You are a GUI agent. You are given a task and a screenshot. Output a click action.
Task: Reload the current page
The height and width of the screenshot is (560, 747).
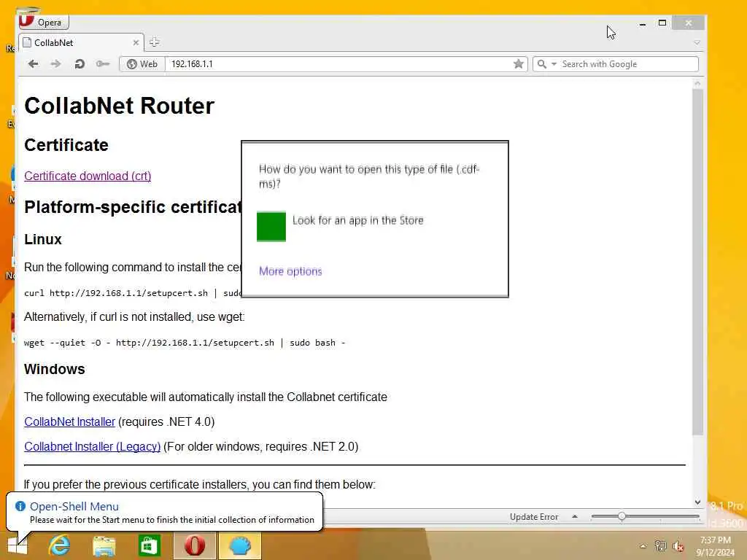pos(80,64)
